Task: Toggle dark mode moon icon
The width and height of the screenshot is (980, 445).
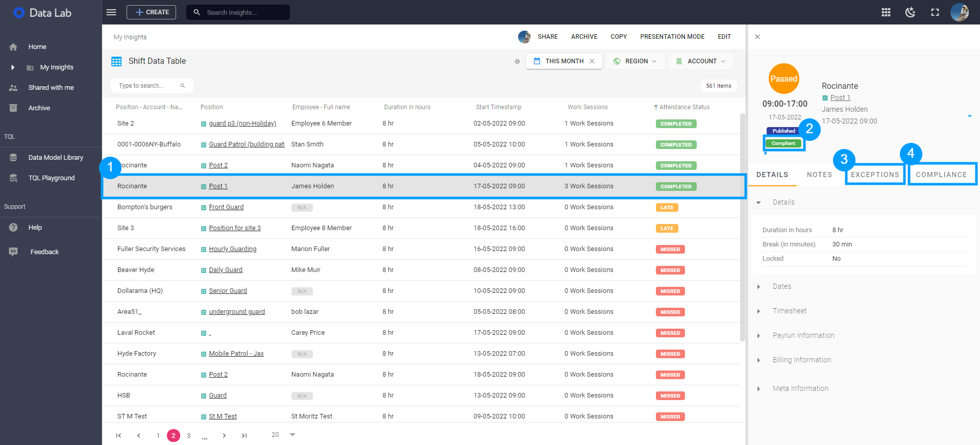Action: coord(911,12)
